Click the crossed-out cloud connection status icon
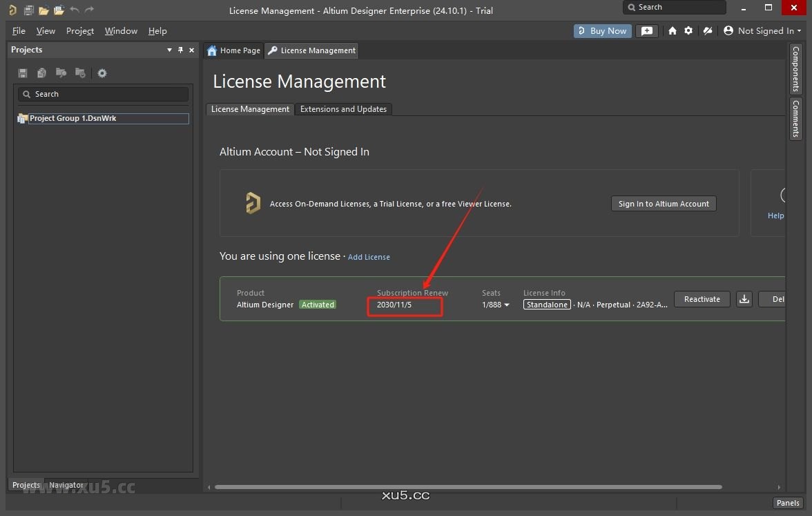 [x=707, y=31]
